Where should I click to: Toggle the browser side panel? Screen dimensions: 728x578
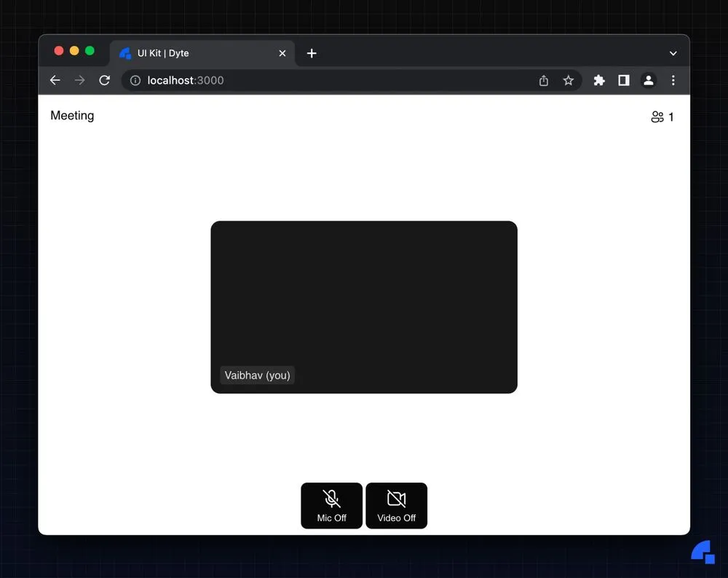pyautogui.click(x=624, y=80)
